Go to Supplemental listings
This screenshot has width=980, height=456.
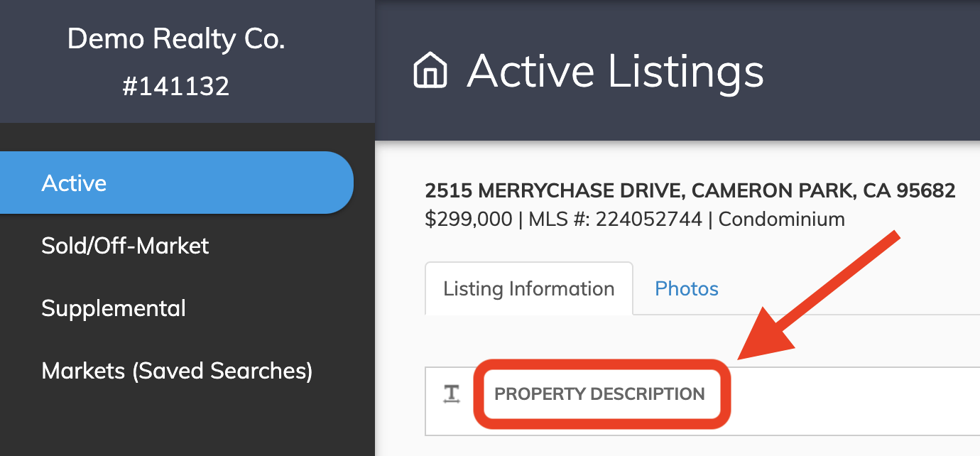[114, 308]
